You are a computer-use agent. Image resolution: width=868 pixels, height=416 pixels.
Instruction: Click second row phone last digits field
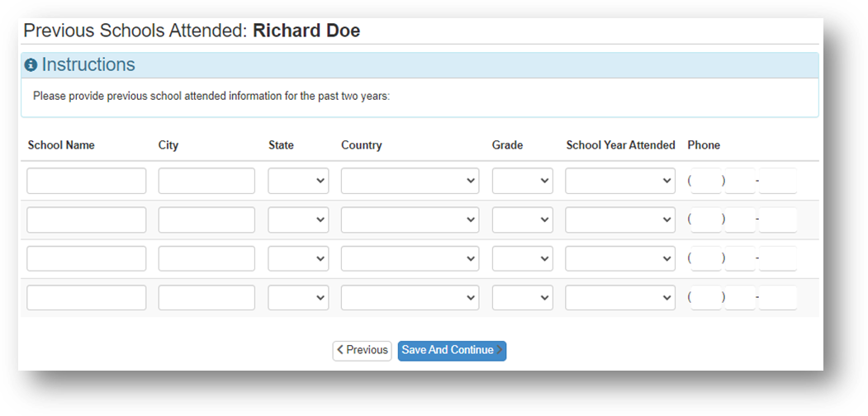click(778, 220)
